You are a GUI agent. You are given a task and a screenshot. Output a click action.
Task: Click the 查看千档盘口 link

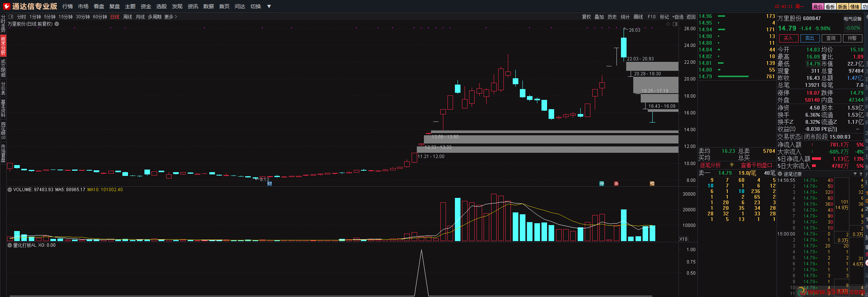click(756, 165)
